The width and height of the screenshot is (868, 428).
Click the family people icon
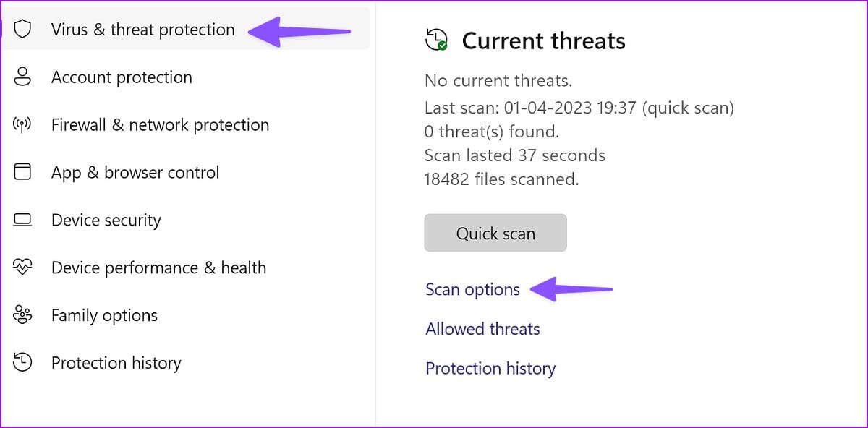[x=23, y=315]
